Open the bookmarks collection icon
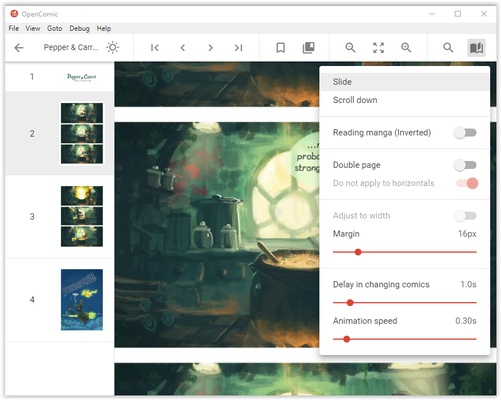501x400 pixels. click(x=308, y=48)
